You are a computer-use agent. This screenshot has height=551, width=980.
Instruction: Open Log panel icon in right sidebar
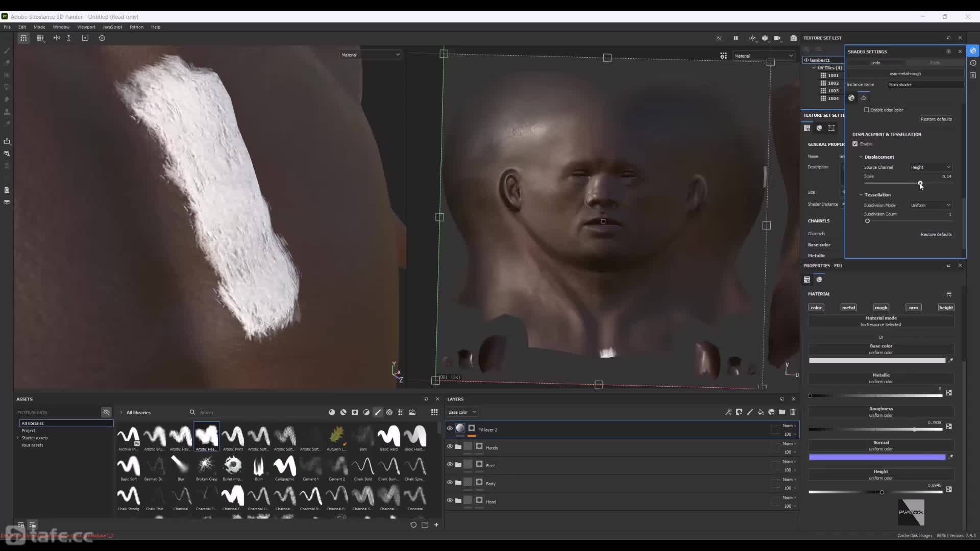(973, 75)
